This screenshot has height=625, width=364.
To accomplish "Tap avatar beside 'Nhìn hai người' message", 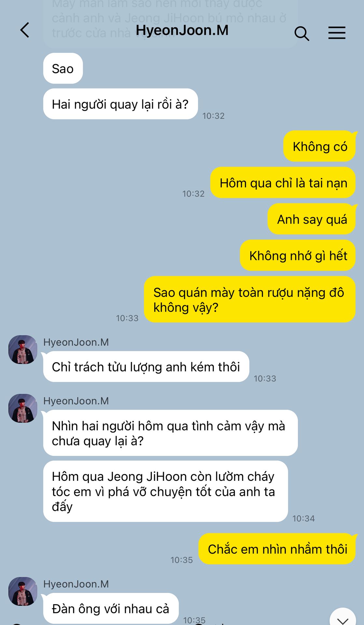I will (23, 408).
